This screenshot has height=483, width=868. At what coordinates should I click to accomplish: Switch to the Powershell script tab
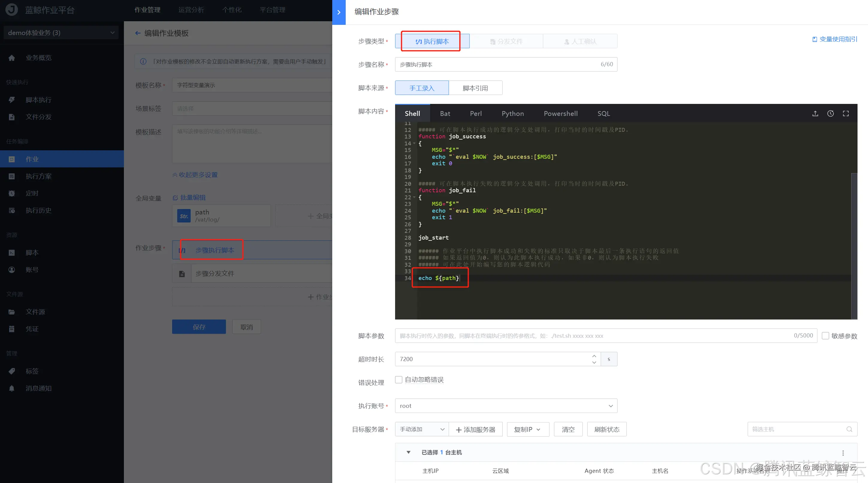coord(561,113)
